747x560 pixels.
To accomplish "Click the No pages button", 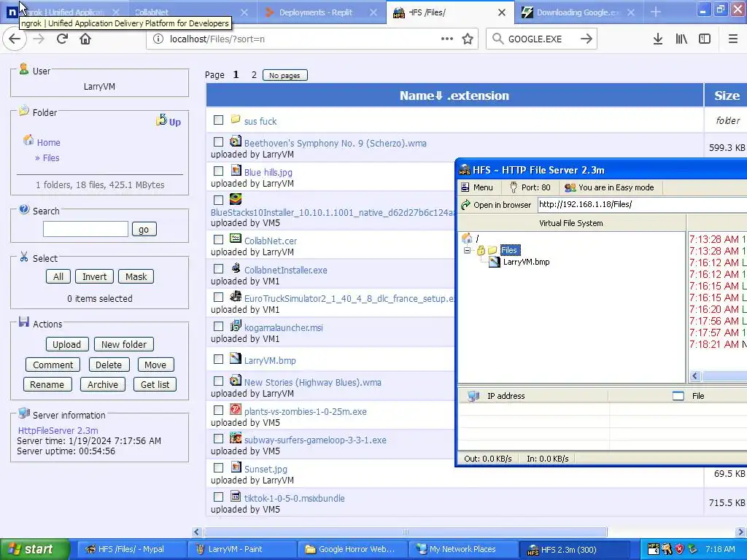I will click(x=285, y=75).
